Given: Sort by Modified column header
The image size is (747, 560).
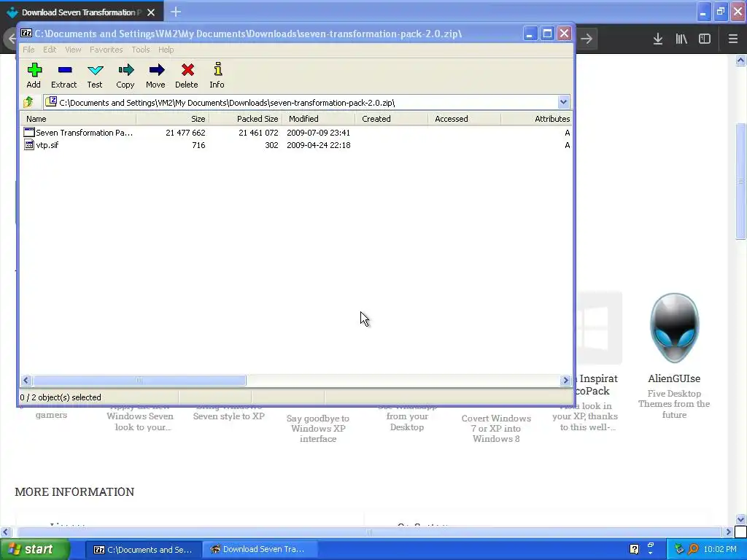Looking at the screenshot, I should [318, 119].
